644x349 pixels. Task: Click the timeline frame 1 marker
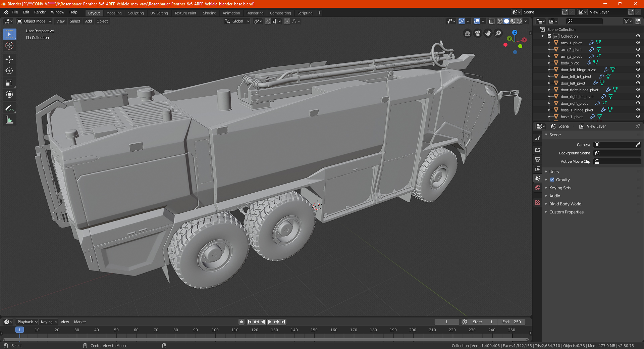[19, 330]
